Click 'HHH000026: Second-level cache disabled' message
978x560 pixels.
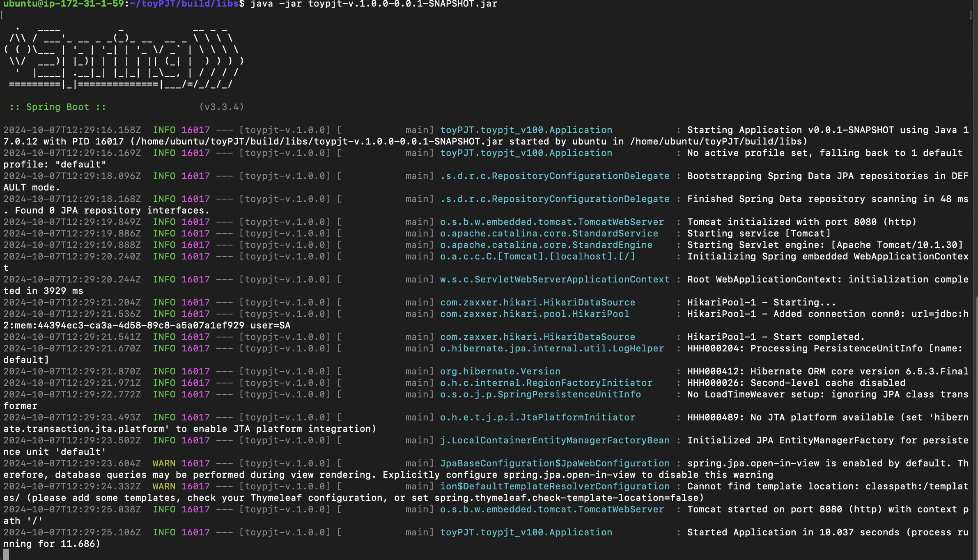(x=796, y=383)
